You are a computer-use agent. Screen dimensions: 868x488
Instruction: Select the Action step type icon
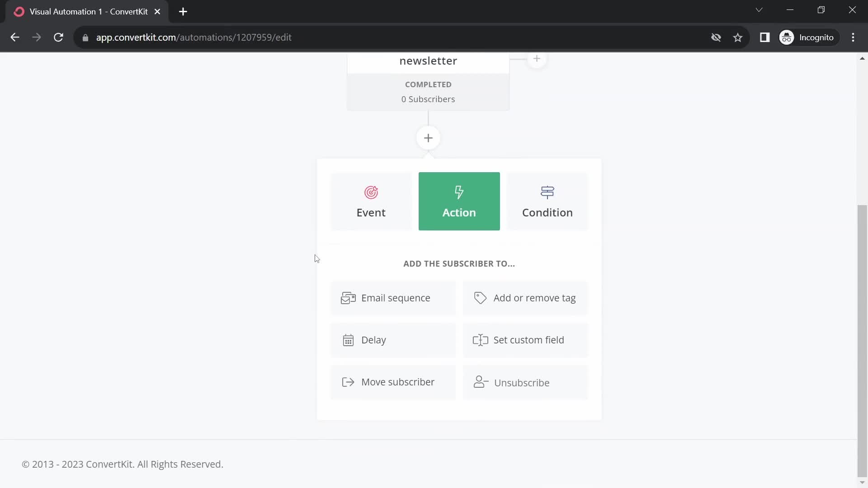click(459, 191)
